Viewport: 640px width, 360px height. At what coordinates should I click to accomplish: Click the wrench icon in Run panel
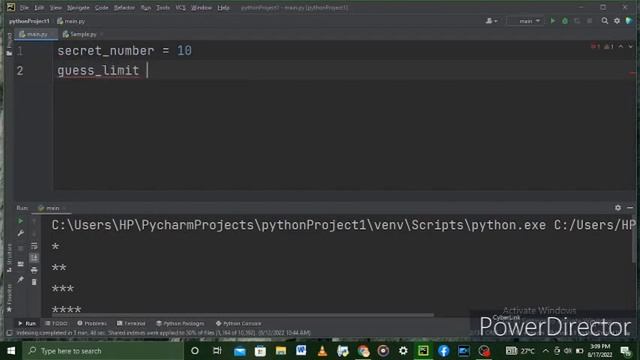coord(20,233)
